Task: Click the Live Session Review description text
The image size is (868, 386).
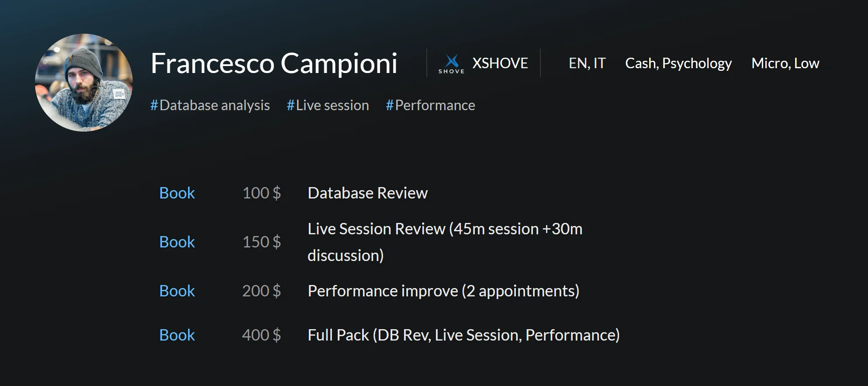Action: [445, 230]
